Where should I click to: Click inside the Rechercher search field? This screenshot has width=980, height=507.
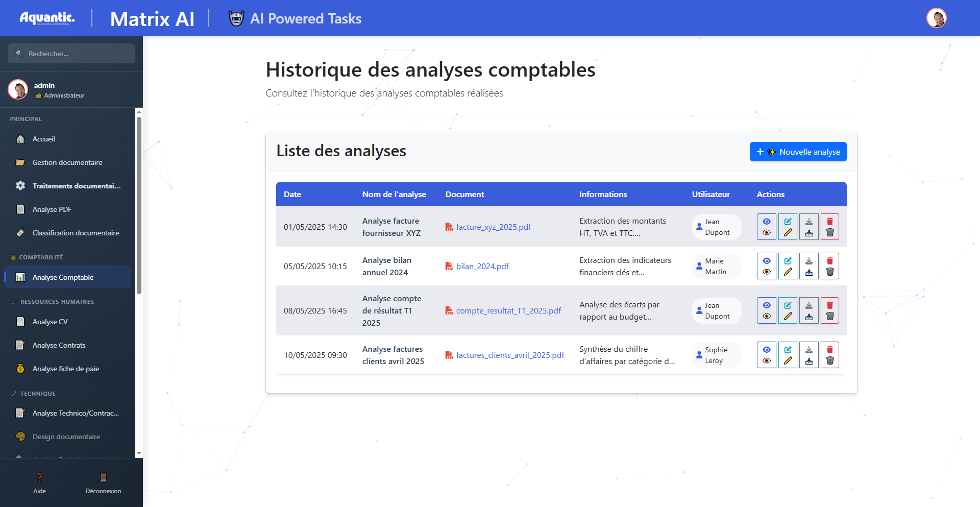pos(71,54)
